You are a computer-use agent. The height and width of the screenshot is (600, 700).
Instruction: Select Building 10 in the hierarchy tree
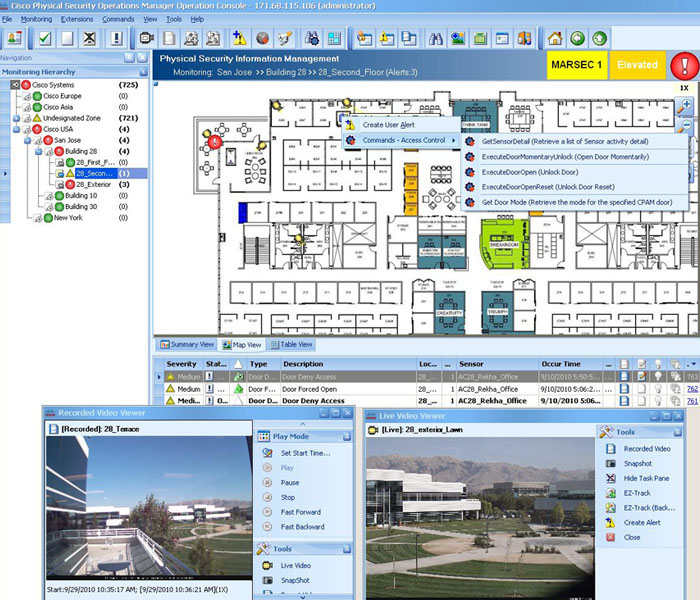[x=81, y=196]
